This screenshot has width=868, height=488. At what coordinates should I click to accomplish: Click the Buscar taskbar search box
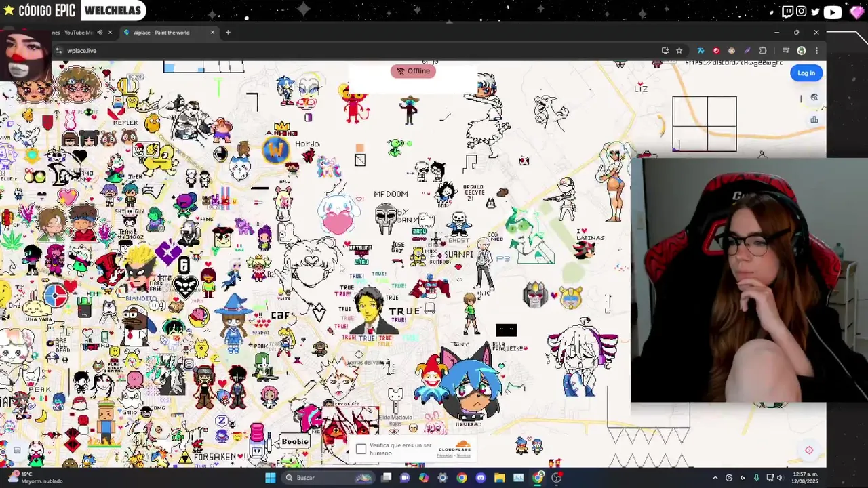(329, 478)
